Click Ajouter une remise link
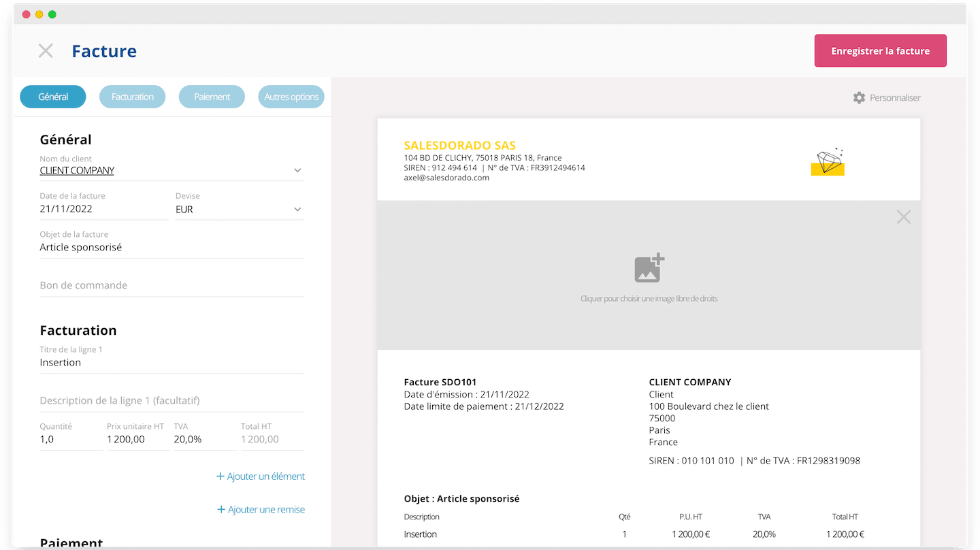The height and width of the screenshot is (550, 980). (261, 509)
